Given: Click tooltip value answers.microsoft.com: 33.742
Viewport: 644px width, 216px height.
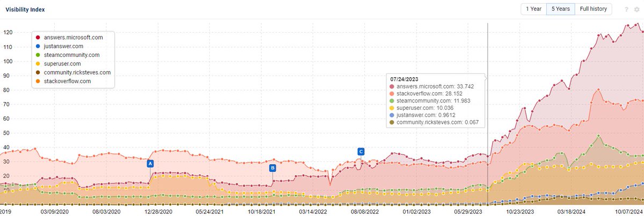Looking at the screenshot, I should click(x=436, y=86).
